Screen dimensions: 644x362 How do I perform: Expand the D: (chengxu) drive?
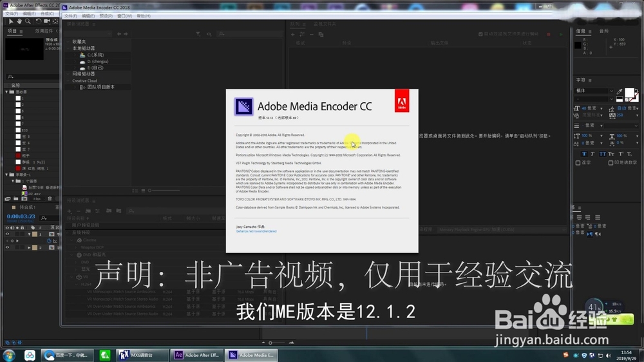pos(75,61)
